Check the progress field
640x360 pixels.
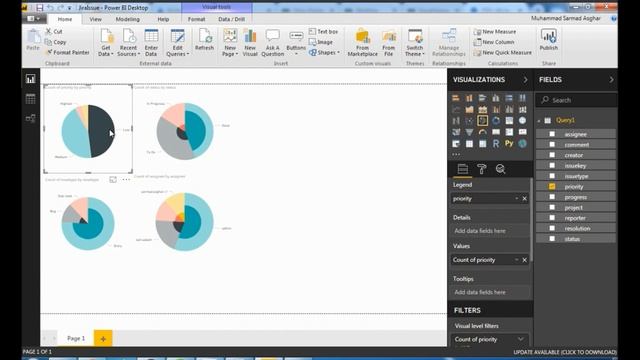552,197
